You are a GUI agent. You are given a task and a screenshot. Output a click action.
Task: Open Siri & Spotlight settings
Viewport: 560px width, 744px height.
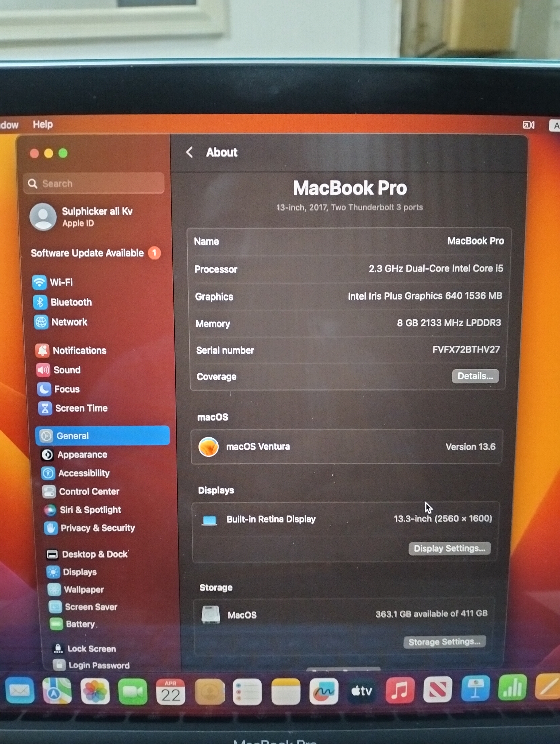tap(82, 510)
